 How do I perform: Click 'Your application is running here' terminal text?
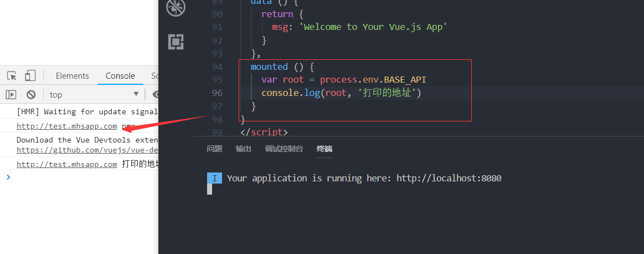(310, 178)
